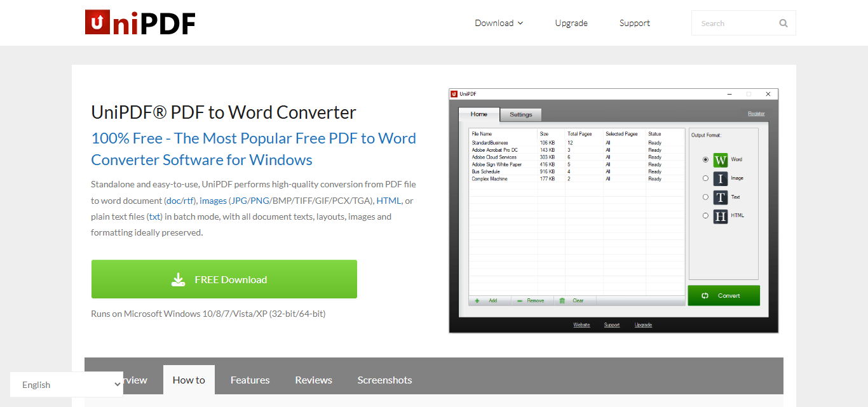The image size is (868, 407).
Task: Click the trash Clear icon
Action: (562, 301)
